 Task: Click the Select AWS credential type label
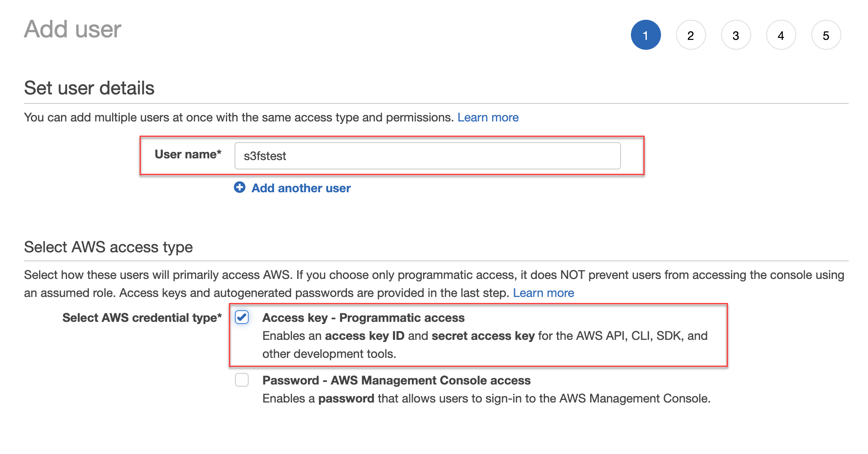point(142,318)
